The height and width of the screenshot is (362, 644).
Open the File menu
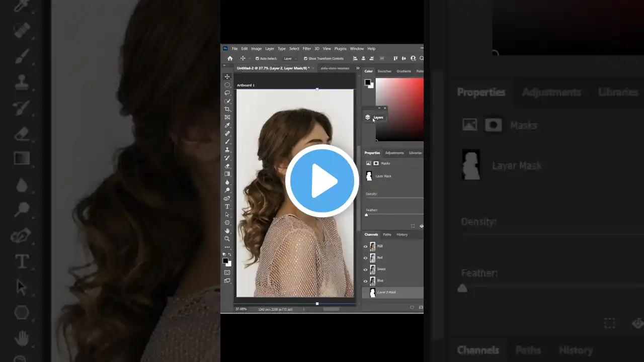point(235,49)
